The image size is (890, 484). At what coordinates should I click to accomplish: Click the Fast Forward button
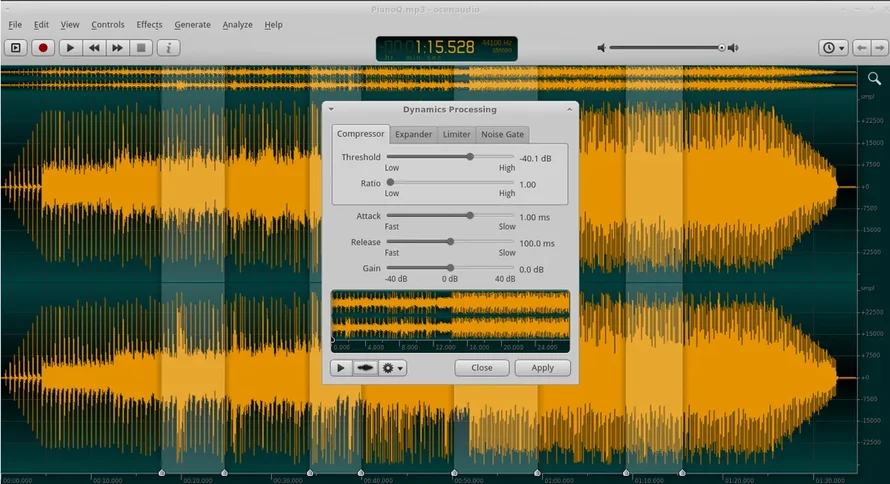(x=117, y=47)
